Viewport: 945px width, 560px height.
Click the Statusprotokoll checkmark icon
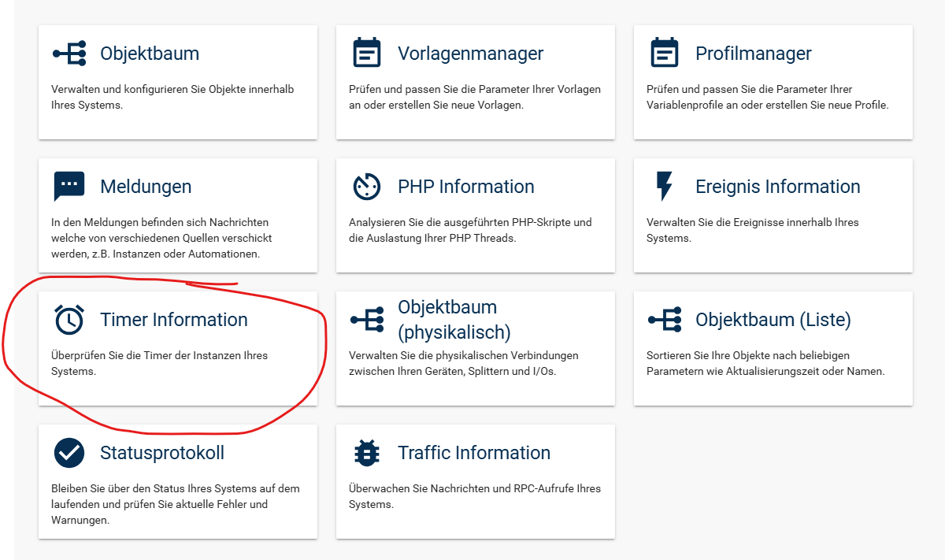point(69,453)
